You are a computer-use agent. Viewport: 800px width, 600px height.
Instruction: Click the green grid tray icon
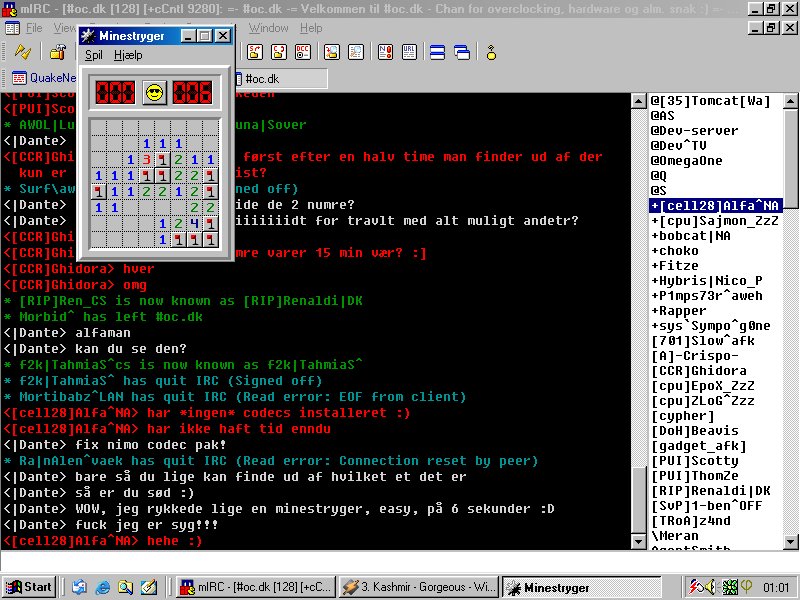[x=730, y=587]
